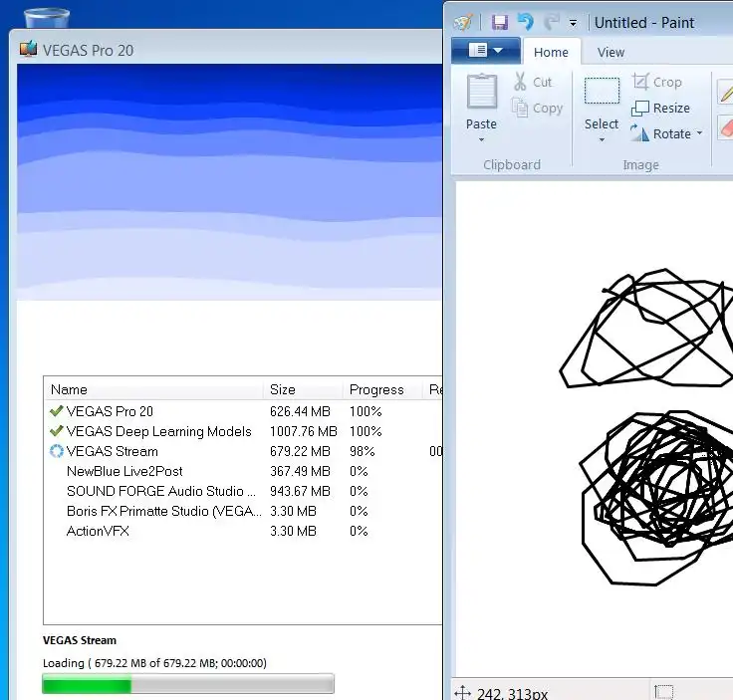Select SOUND FORGE Audio Studio row

coord(243,491)
